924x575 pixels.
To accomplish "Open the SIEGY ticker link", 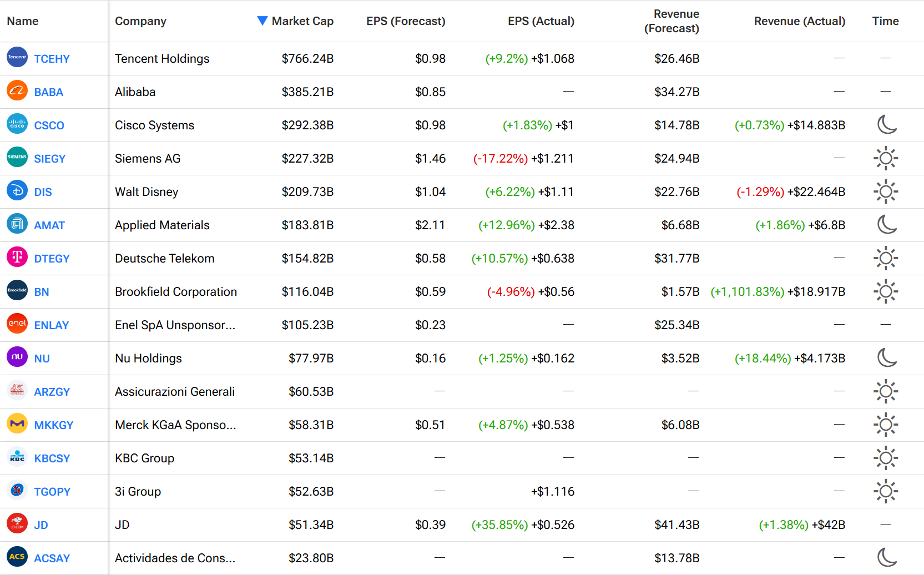I will pos(49,159).
